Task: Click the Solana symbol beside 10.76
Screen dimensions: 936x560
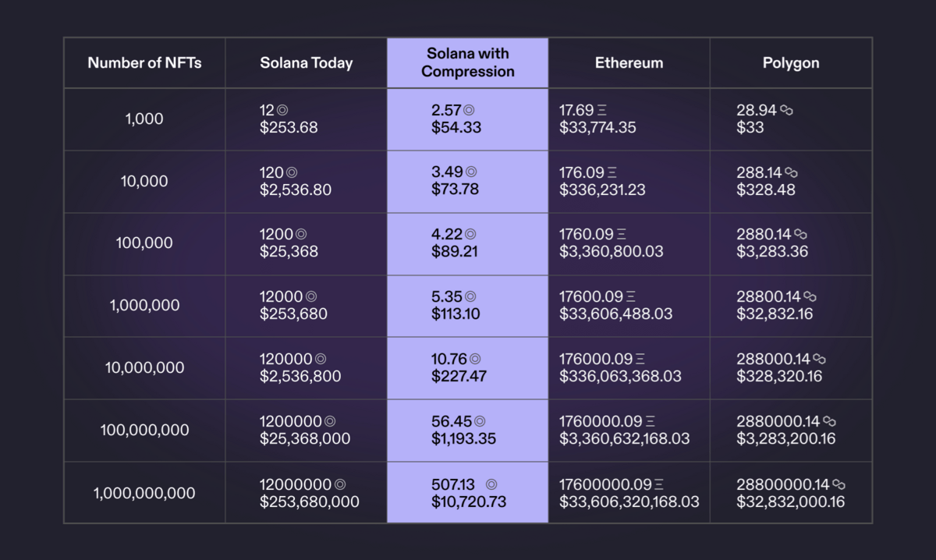Action: click(x=474, y=359)
